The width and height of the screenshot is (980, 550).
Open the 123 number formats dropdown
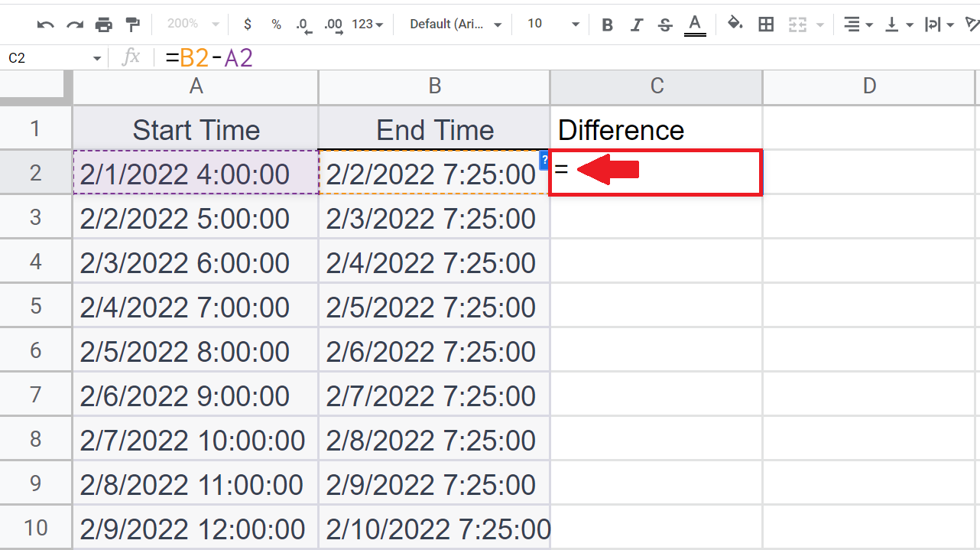click(367, 24)
